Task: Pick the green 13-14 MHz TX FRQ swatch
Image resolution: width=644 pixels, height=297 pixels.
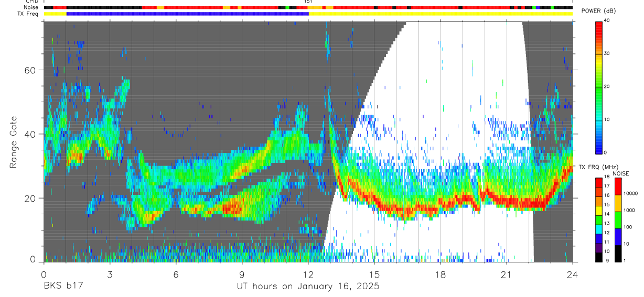Action: pyautogui.click(x=599, y=220)
